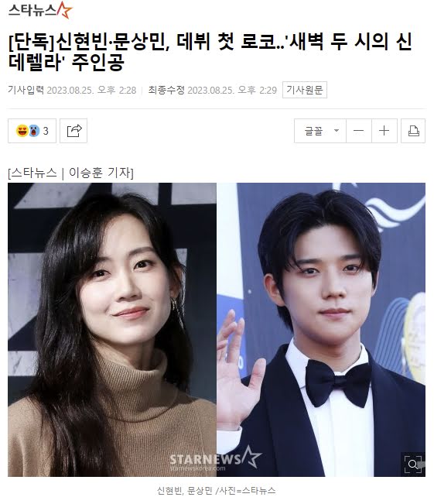
Task: Increase font size with plus button
Action: 384,131
